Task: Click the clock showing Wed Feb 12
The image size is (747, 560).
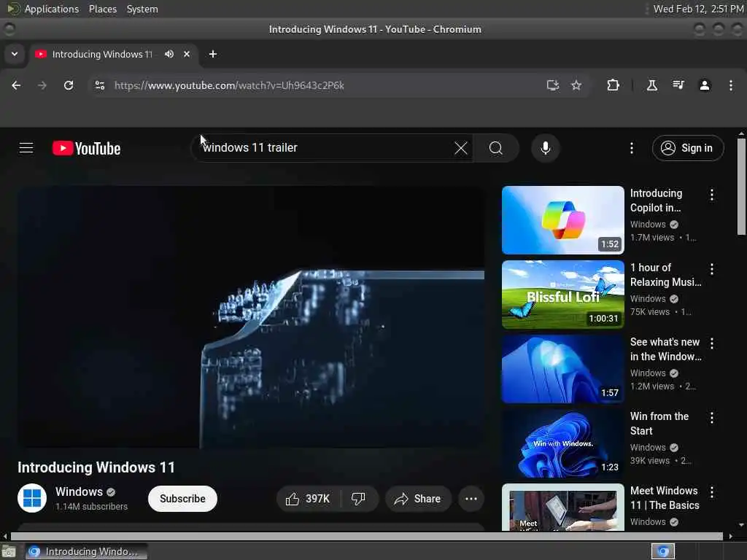Action: (x=698, y=9)
